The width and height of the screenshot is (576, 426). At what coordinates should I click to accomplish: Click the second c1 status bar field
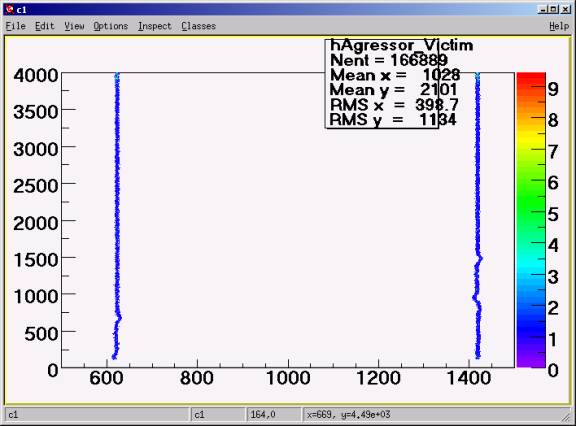pyautogui.click(x=218, y=415)
